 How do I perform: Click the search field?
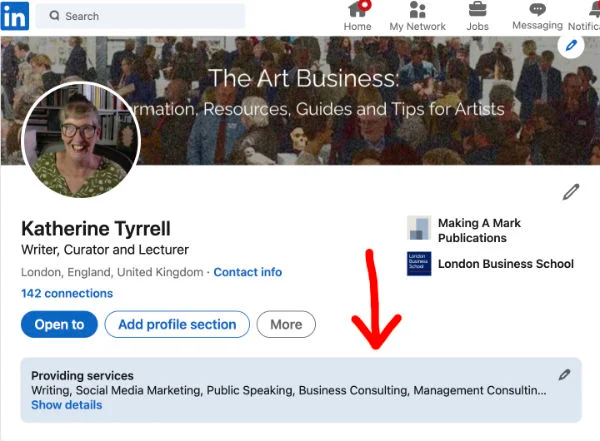(x=140, y=16)
